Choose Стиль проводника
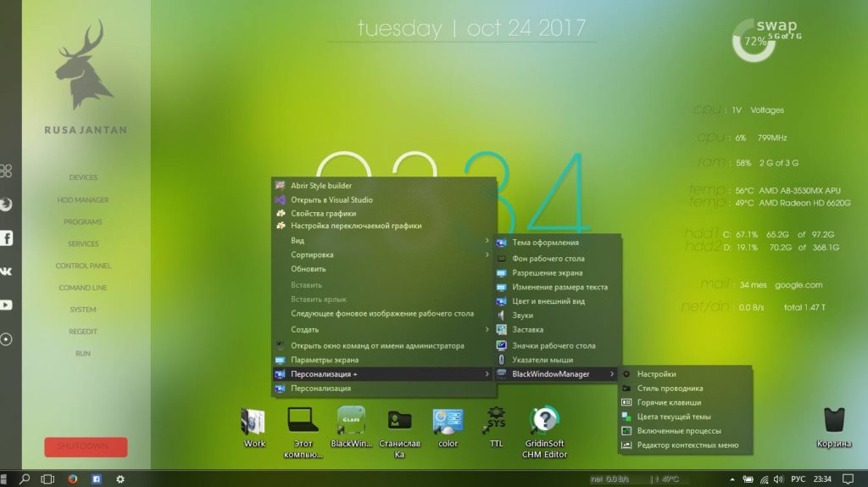Viewport: 868px width, 487px height. click(x=685, y=389)
